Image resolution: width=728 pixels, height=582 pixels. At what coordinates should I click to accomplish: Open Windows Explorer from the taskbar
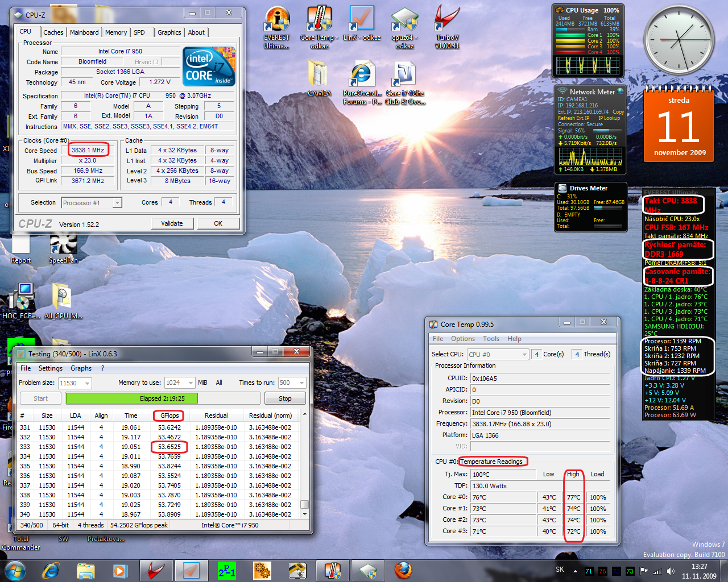85,570
